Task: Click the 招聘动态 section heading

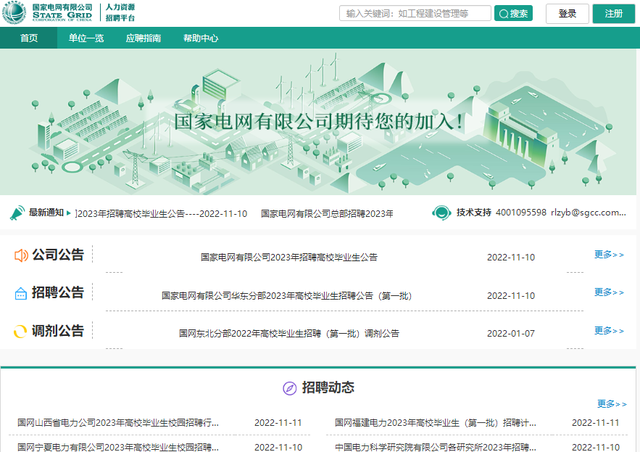Action: [x=328, y=387]
